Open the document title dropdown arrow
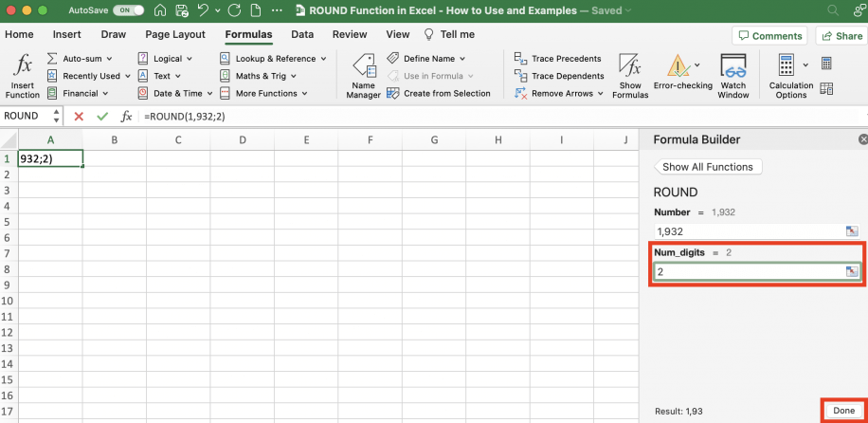The image size is (868, 423). point(626,10)
